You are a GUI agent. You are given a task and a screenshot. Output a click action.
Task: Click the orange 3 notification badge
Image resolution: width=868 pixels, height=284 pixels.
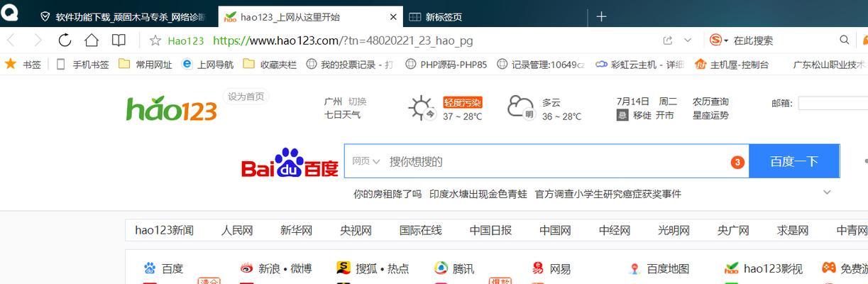[737, 162]
